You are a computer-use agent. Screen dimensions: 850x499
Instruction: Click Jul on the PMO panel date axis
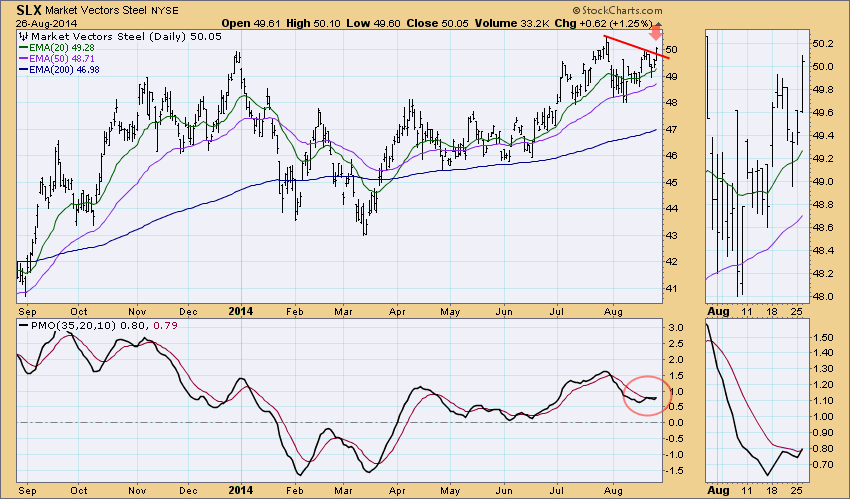point(556,490)
